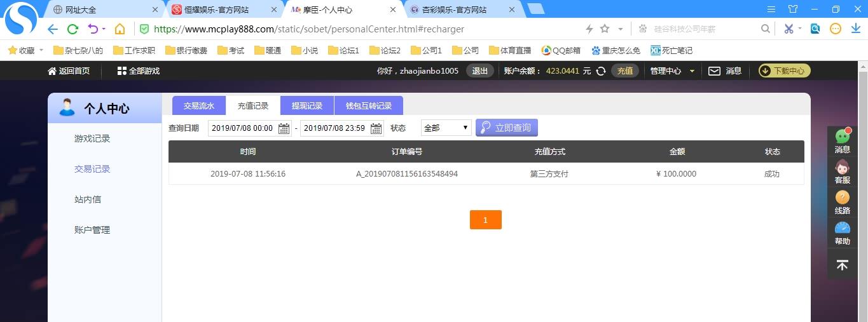Click the blue page-search extension icon
The height and width of the screenshot is (322, 868).
(x=815, y=29)
